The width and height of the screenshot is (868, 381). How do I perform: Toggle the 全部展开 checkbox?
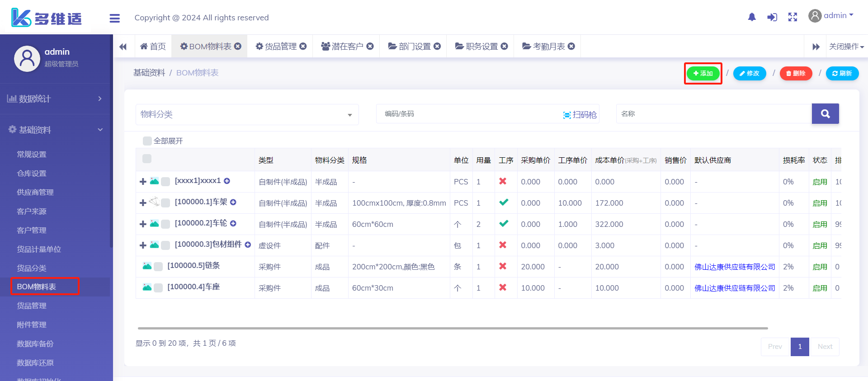point(147,141)
